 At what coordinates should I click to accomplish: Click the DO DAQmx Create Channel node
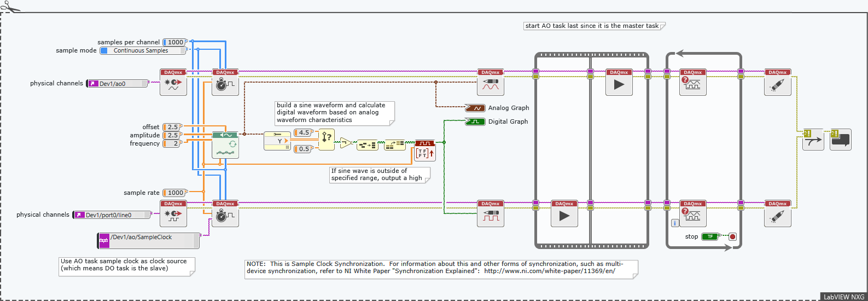(173, 213)
